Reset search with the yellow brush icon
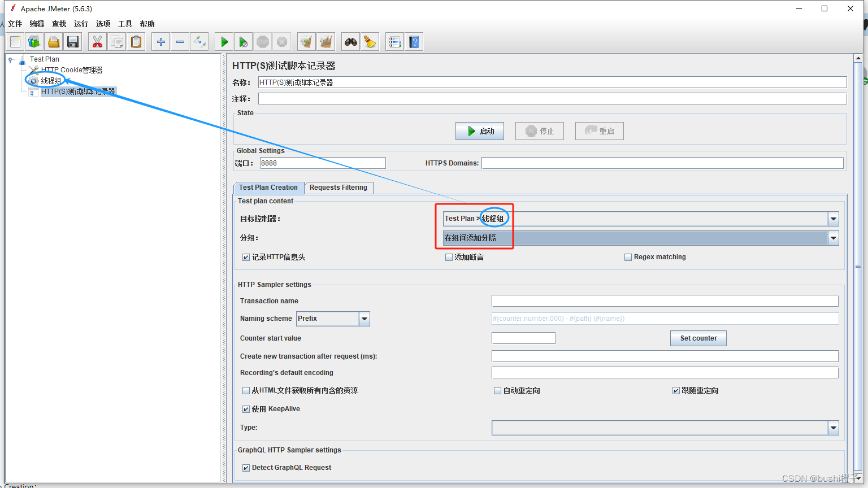Viewport: 868px width, 488px height. [x=370, y=42]
